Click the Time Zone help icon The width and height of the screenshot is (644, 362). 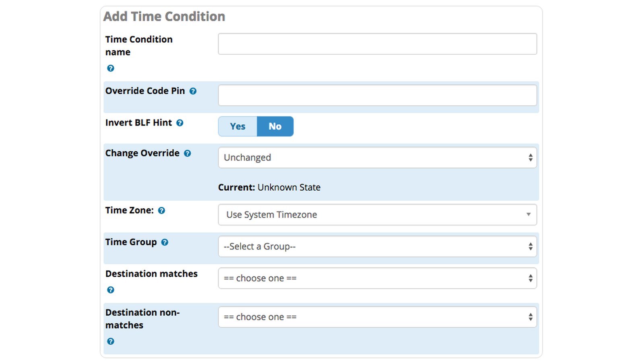pos(161,211)
